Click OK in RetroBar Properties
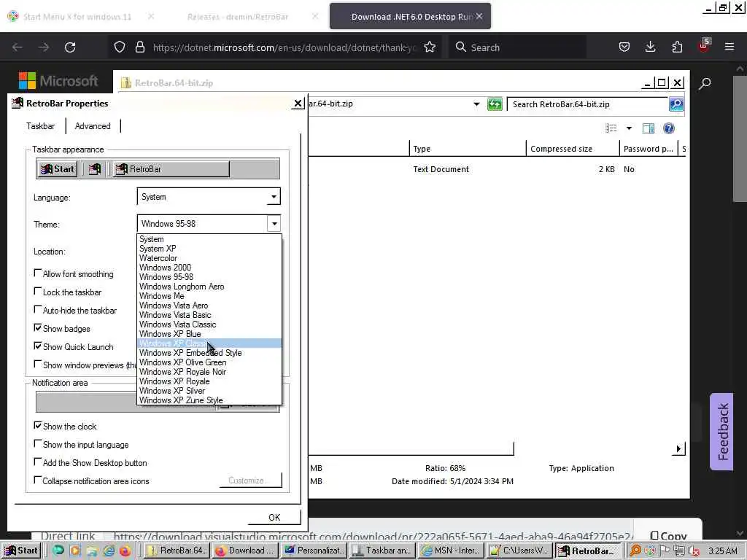The image size is (747, 560). 274,517
